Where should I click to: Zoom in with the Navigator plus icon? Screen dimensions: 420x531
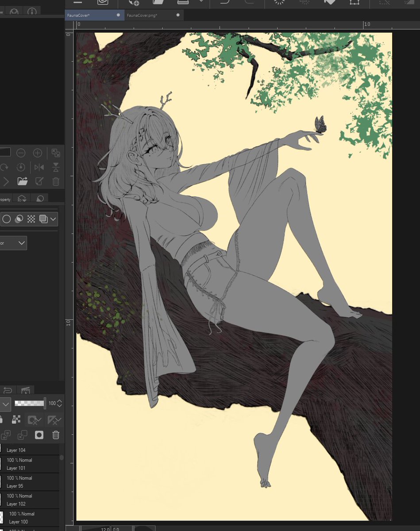(38, 153)
